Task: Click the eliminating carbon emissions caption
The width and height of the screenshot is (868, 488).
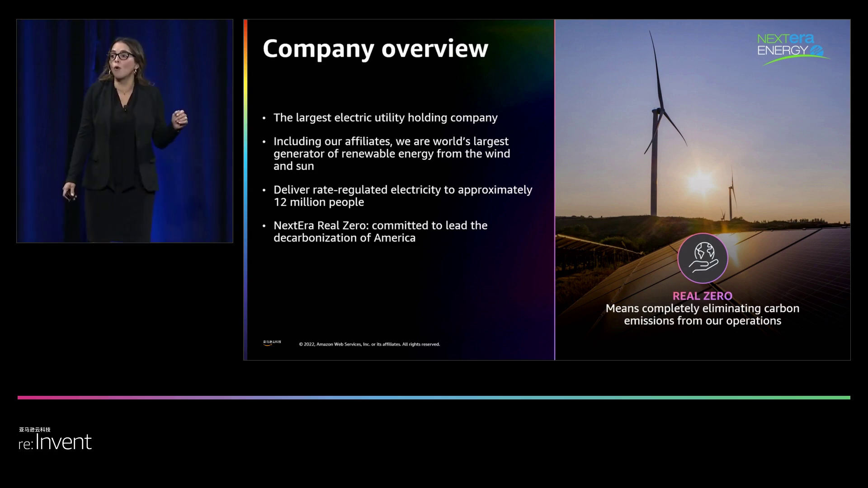Action: click(702, 314)
